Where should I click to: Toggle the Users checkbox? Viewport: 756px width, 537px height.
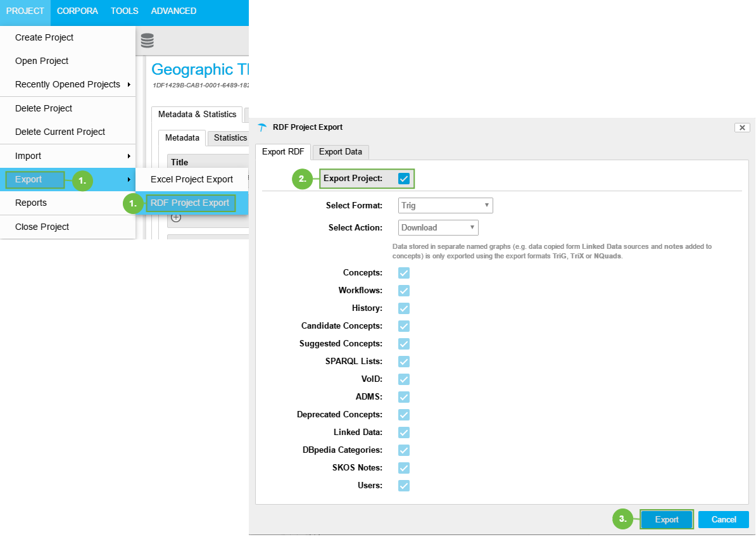click(404, 486)
